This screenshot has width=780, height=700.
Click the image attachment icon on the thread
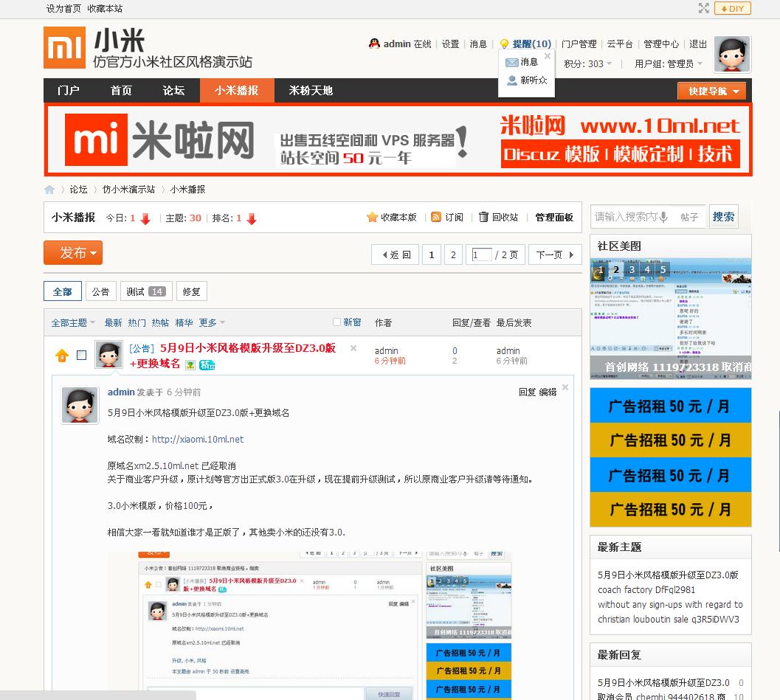tap(190, 365)
